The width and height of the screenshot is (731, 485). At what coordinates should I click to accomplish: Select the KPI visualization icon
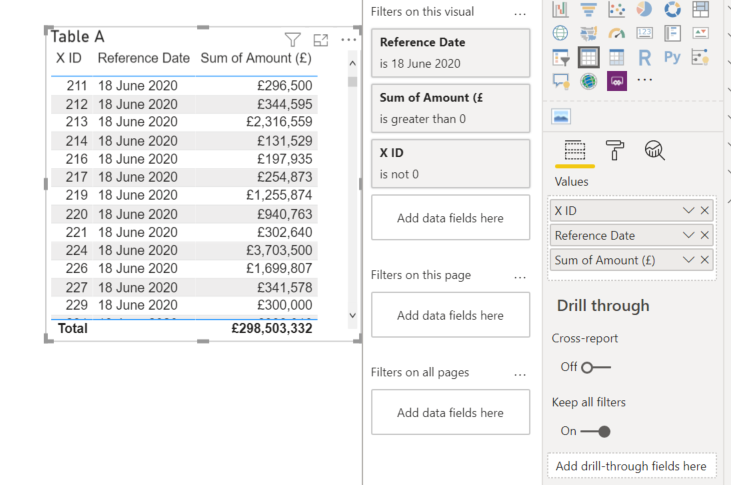(700, 33)
